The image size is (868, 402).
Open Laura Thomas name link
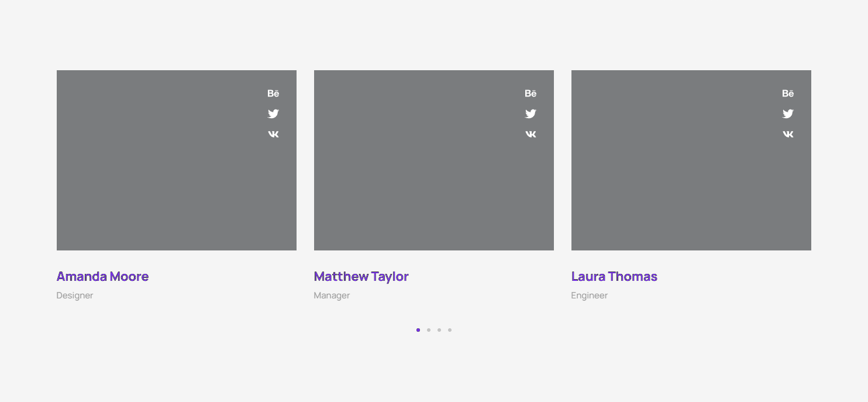[x=614, y=276]
